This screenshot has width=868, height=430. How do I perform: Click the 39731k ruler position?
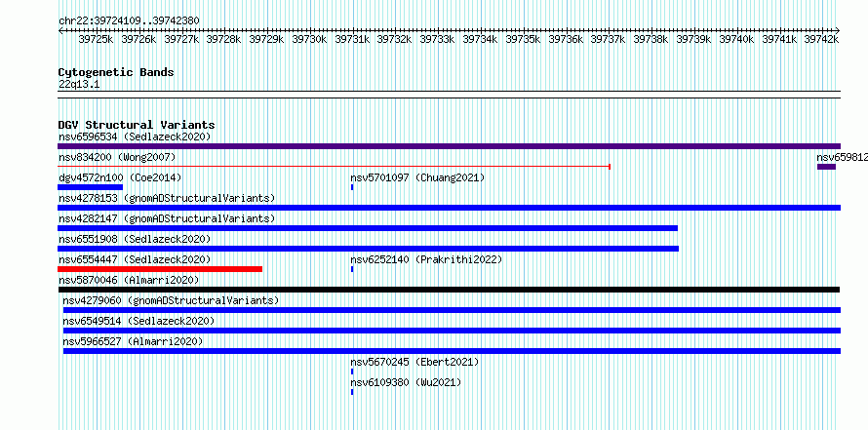pos(352,39)
